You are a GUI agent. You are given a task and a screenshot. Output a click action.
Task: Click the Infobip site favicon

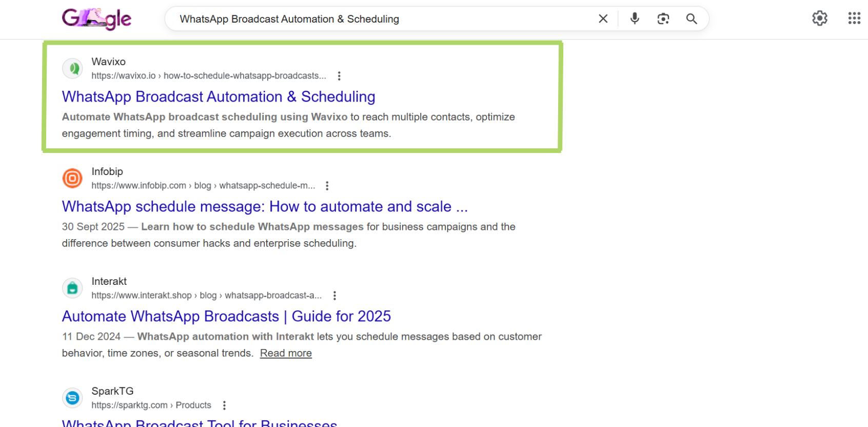tap(72, 178)
